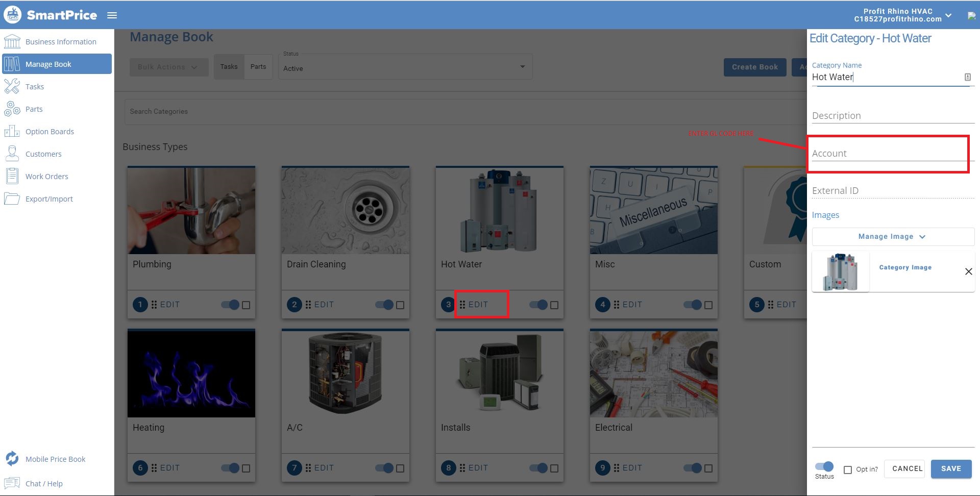The width and height of the screenshot is (980, 496).
Task: Toggle the Status switch in edit panel
Action: (824, 466)
